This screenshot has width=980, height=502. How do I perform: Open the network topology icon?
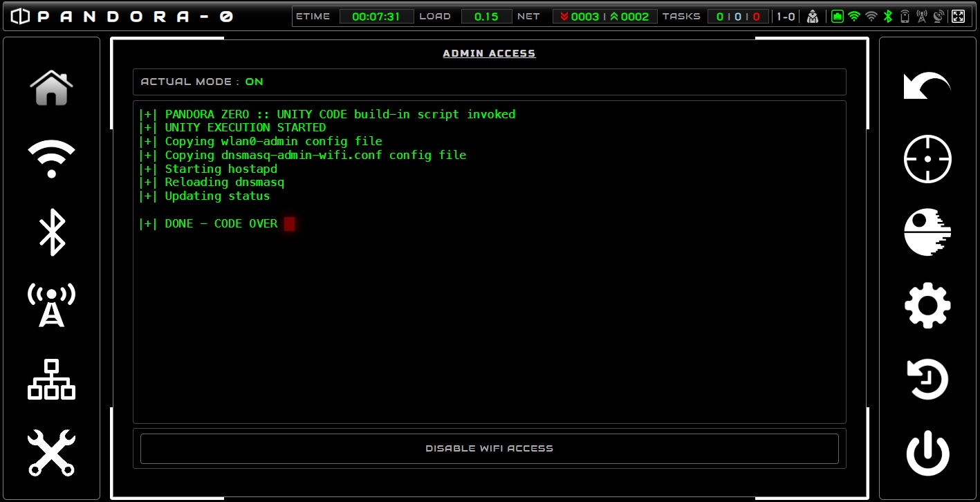click(51, 379)
